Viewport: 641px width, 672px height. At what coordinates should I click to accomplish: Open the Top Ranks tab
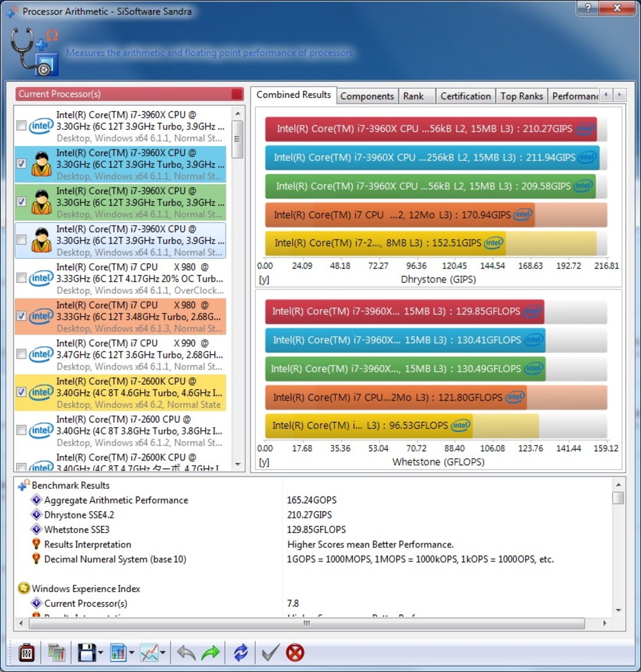pyautogui.click(x=521, y=96)
